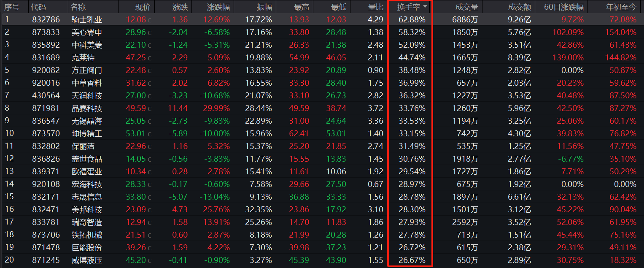
Task: Select stock 晶赛科技
Action: tap(87, 108)
